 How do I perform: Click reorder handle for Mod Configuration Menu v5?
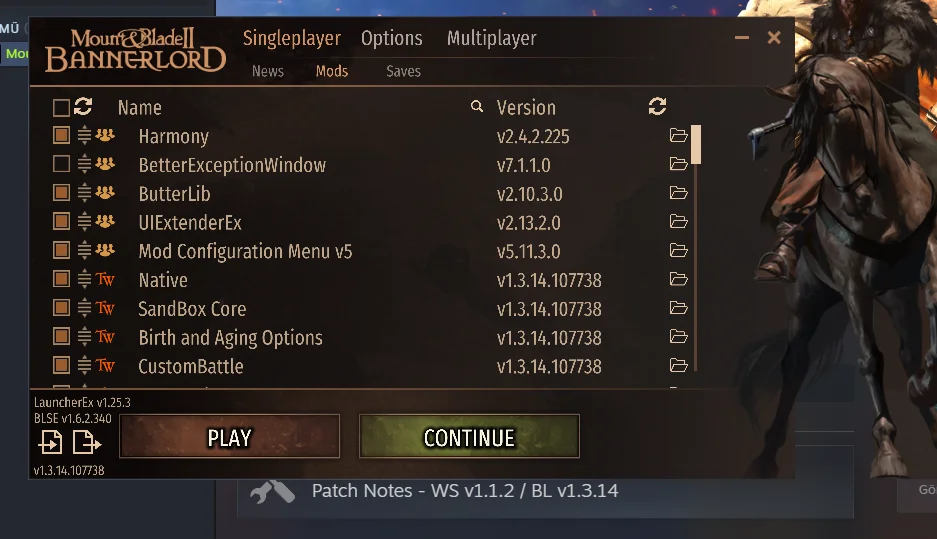84,250
